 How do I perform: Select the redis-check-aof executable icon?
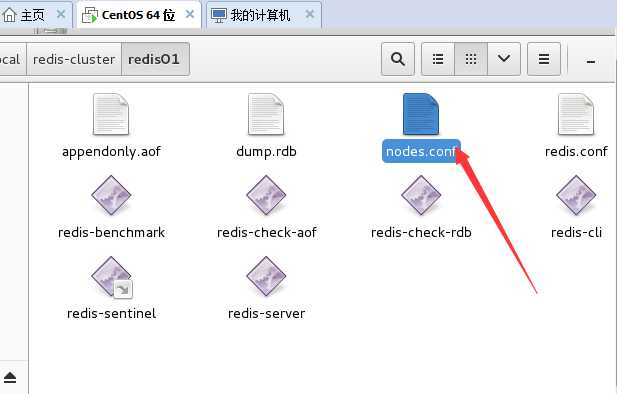click(x=266, y=195)
